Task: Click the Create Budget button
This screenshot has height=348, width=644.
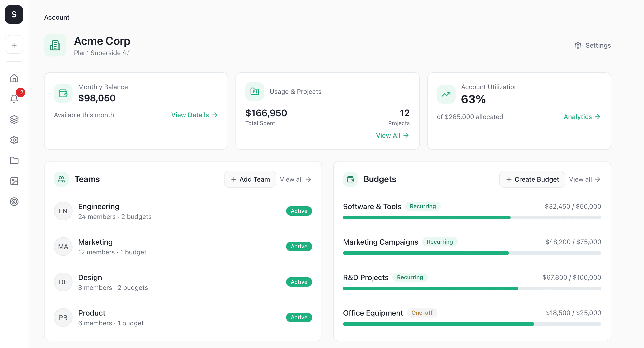Action: pos(532,179)
